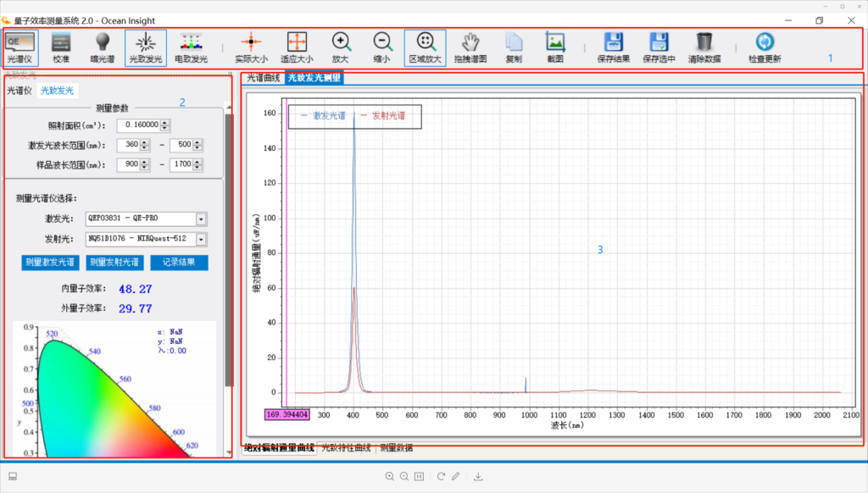This screenshot has height=493, width=868.
Task: Select the 暗光谱 dark spectrum tool
Action: coord(103,47)
